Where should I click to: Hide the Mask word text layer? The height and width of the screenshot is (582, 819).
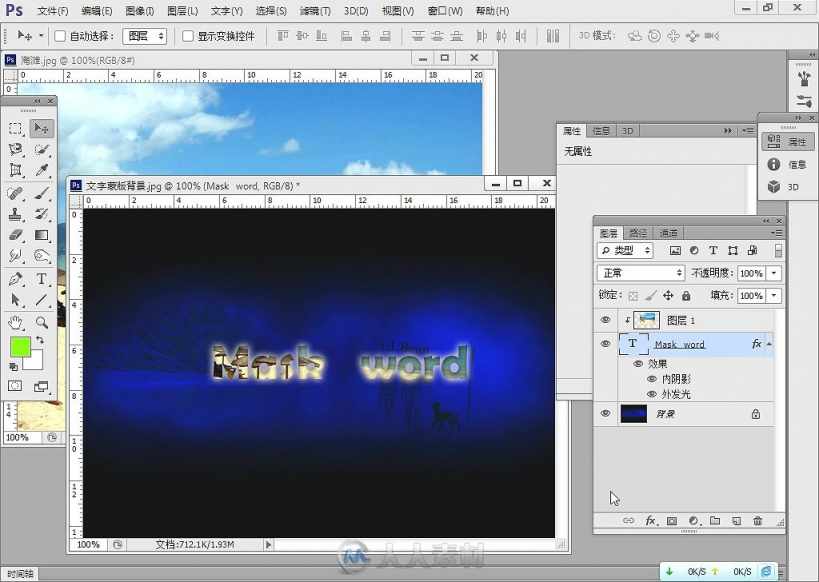605,344
